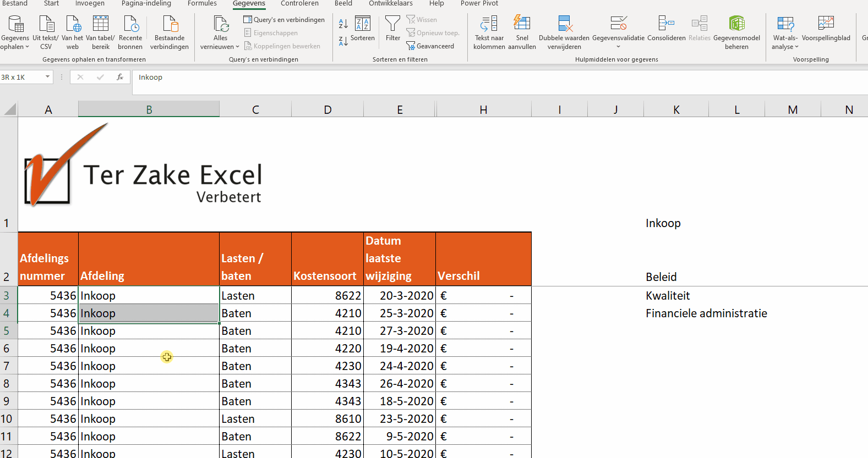868x458 pixels.
Task: Click Kostensoort cell 8610 in row 10
Action: pyautogui.click(x=327, y=419)
